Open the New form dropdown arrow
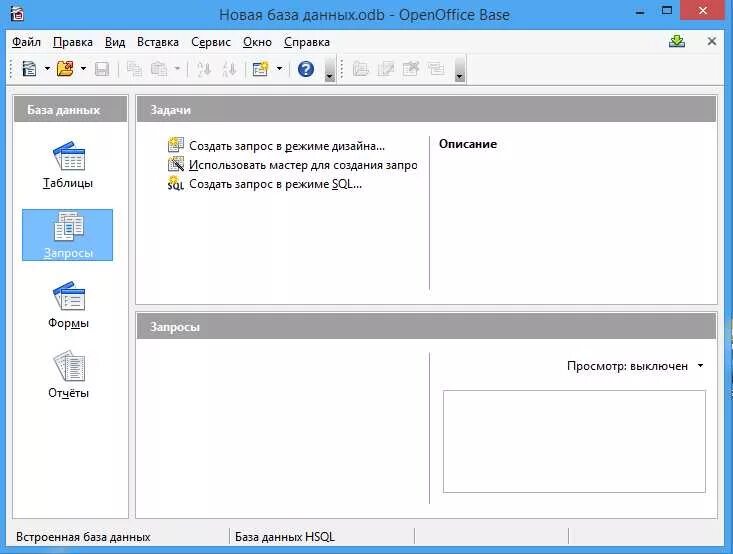 (279, 69)
